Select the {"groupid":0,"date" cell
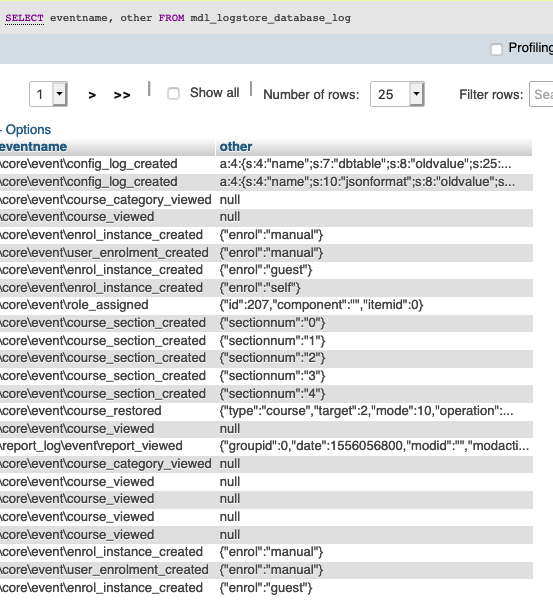 (x=374, y=446)
